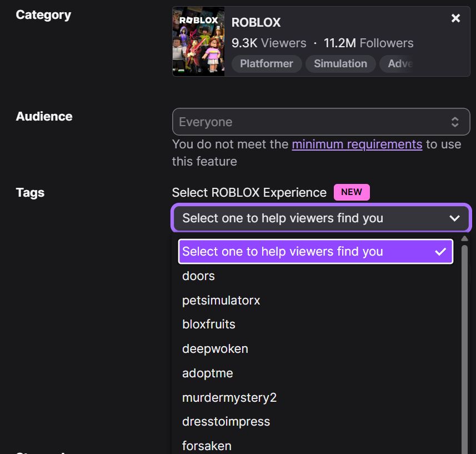Pick adoptme as your ROBLOX experience
This screenshot has width=476, height=454.
point(207,373)
